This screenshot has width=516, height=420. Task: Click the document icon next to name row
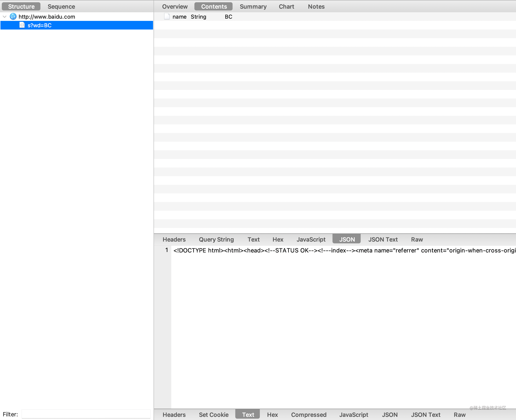point(167,16)
